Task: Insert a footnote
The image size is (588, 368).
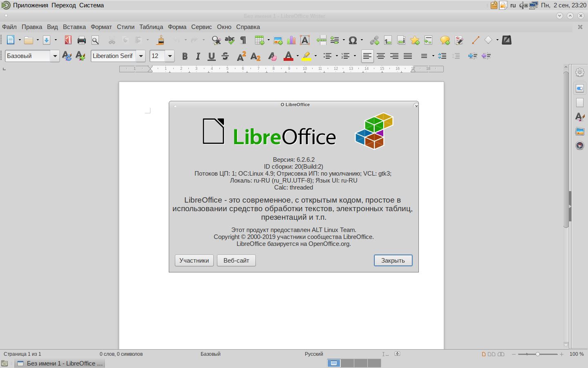Action: coord(388,40)
